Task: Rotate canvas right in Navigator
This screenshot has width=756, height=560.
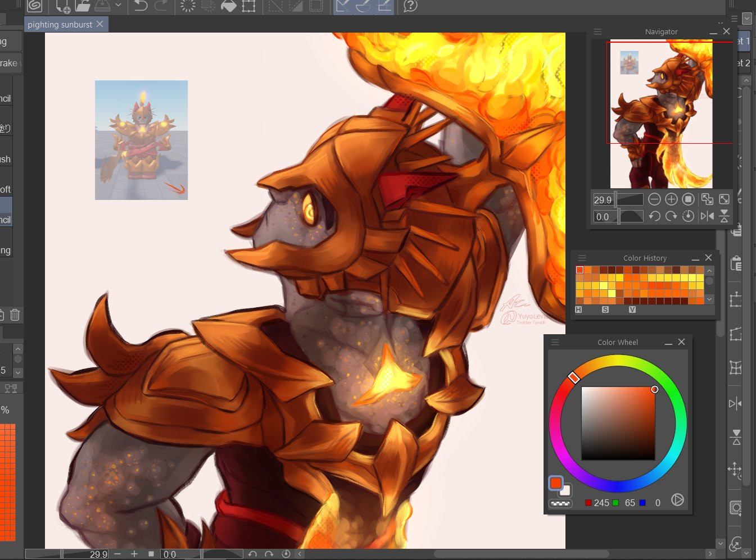Action: tap(671, 216)
